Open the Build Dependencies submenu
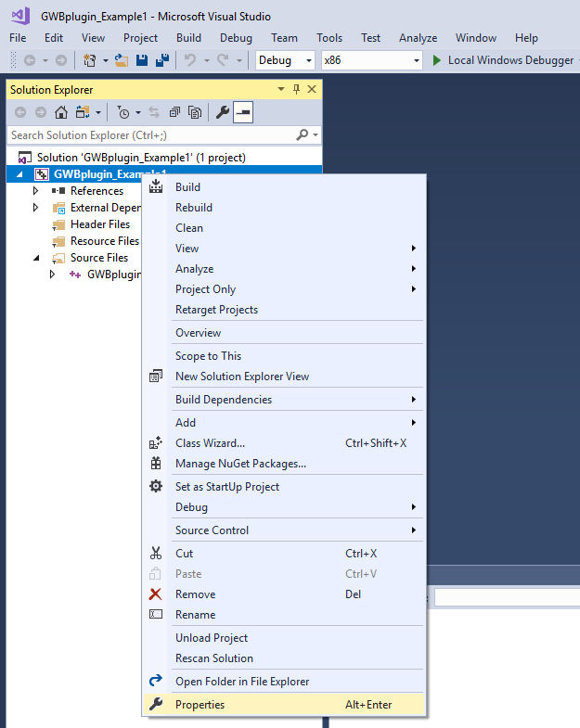Screen dimensions: 580x728 pos(284,400)
